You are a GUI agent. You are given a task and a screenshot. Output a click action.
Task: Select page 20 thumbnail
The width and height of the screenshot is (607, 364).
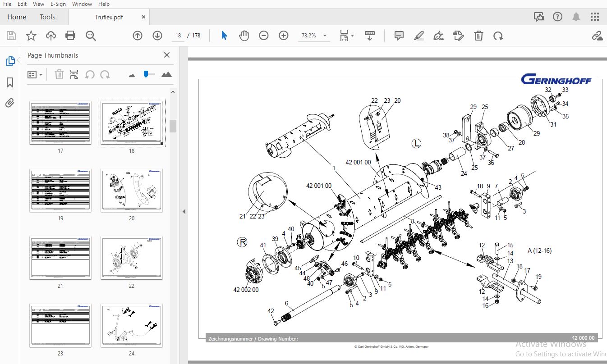coord(132,191)
